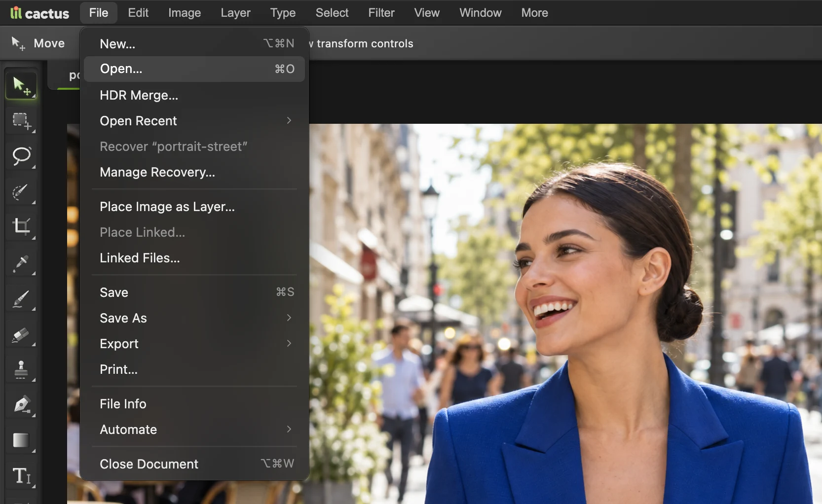Open Manage Recovery... from the File menu
The image size is (822, 504).
(x=194, y=172)
